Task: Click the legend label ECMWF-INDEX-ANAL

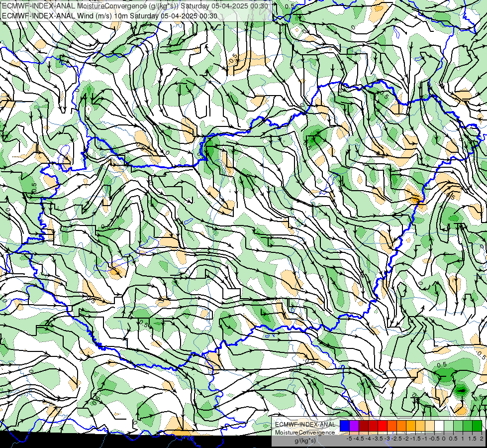Action: point(305,425)
